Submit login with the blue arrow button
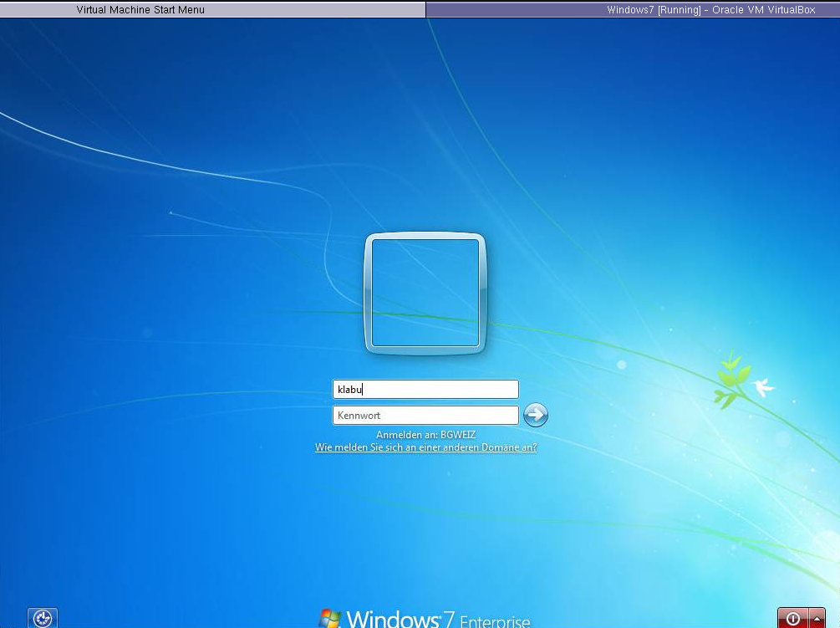 coord(536,415)
